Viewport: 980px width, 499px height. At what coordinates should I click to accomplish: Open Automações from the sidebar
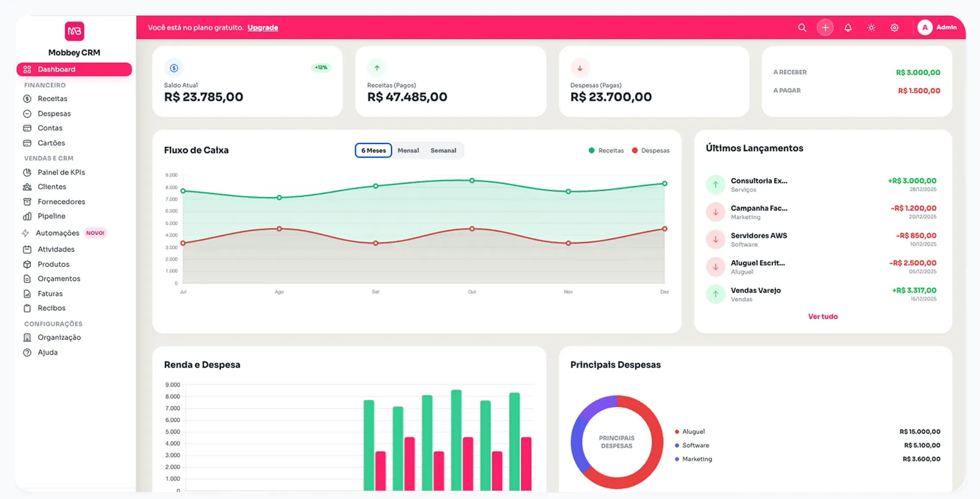click(x=57, y=233)
